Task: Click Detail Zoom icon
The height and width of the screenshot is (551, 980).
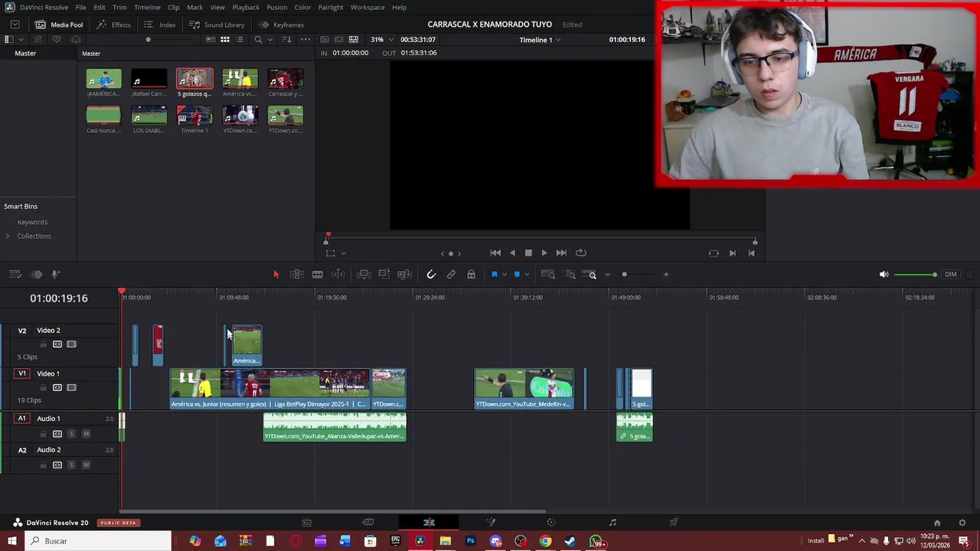Action: [x=570, y=274]
